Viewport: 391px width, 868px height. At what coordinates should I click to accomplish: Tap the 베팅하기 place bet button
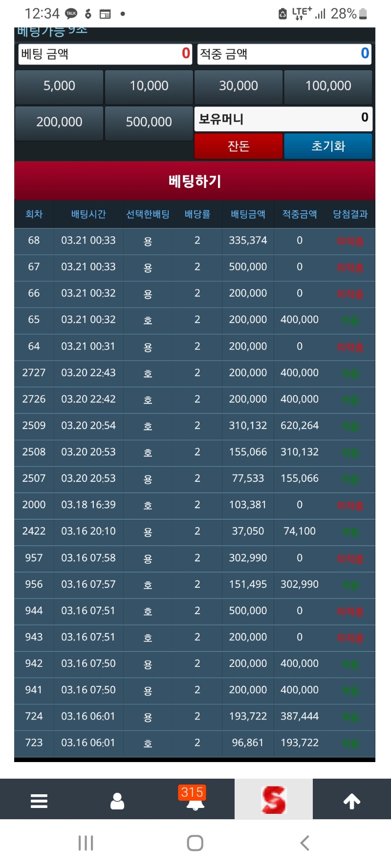[195, 181]
